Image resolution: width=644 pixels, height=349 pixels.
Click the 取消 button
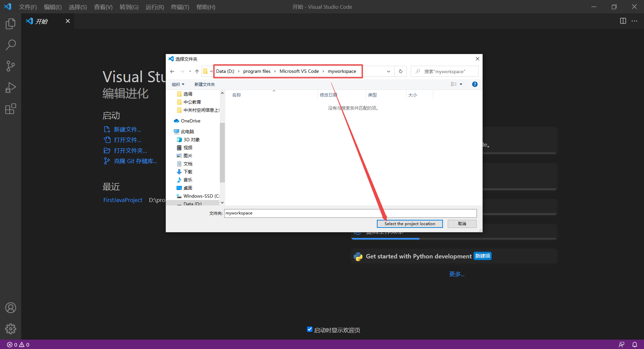click(x=462, y=224)
